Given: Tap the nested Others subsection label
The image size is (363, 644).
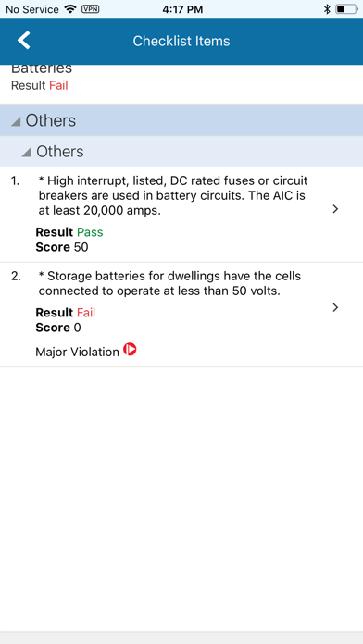Looking at the screenshot, I should click(60, 152).
